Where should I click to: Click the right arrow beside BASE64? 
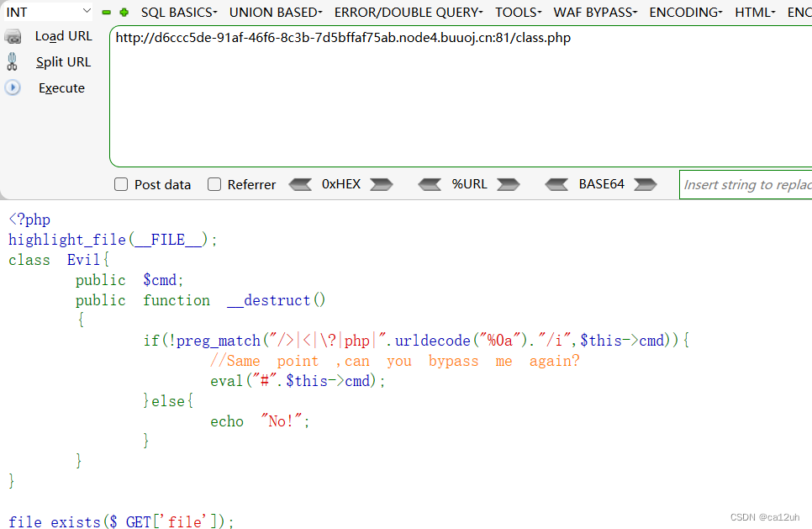pyautogui.click(x=646, y=184)
